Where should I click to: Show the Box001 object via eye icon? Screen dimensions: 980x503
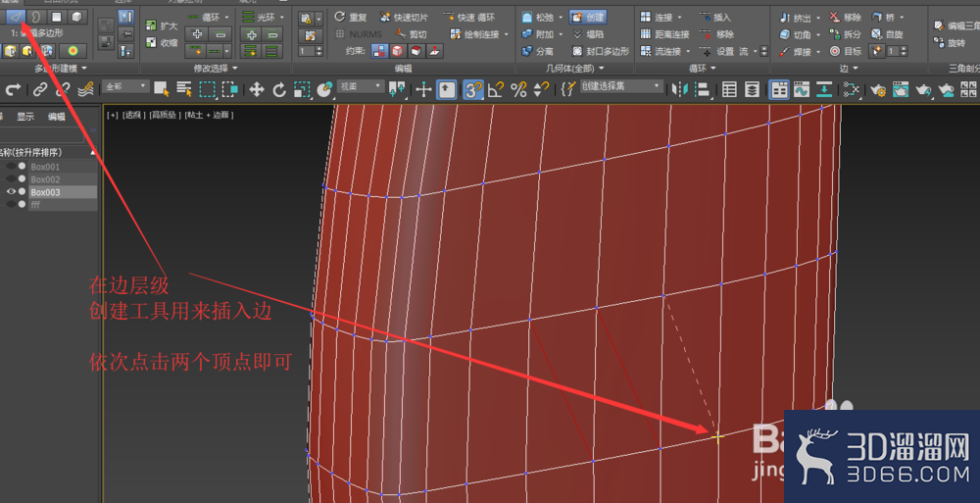pyautogui.click(x=11, y=167)
